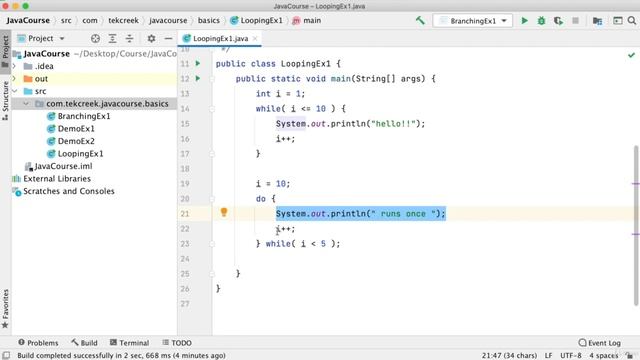640x360 pixels.
Task: Expand the out folder
Action: click(15, 78)
